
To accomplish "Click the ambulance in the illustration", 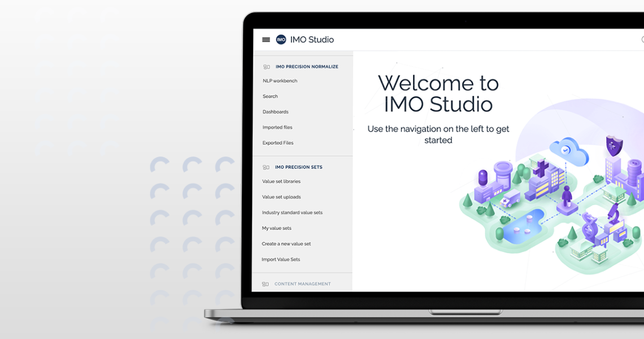I will (510, 198).
